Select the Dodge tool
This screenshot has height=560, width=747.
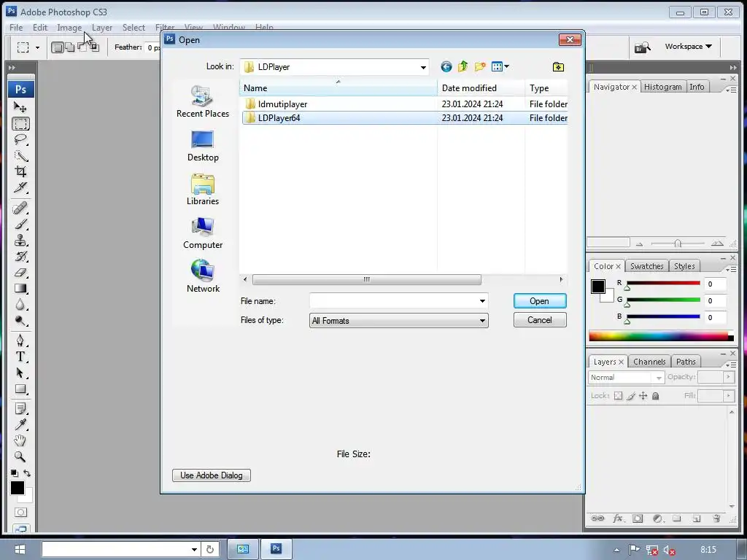click(x=20, y=321)
